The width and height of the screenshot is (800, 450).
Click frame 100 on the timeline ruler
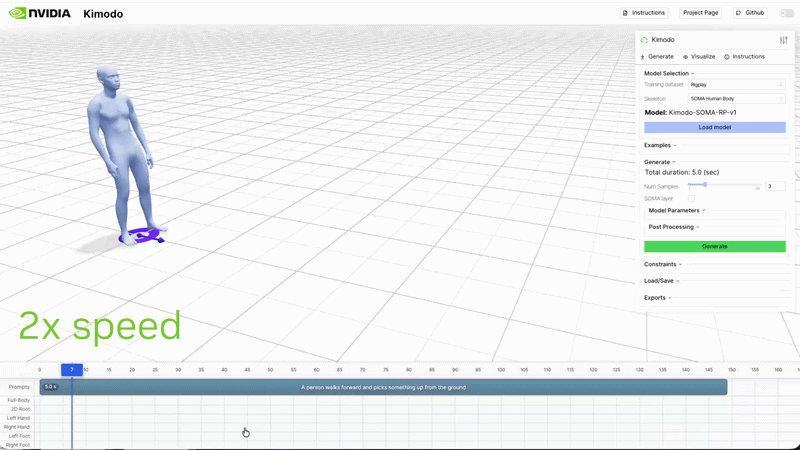click(x=501, y=370)
